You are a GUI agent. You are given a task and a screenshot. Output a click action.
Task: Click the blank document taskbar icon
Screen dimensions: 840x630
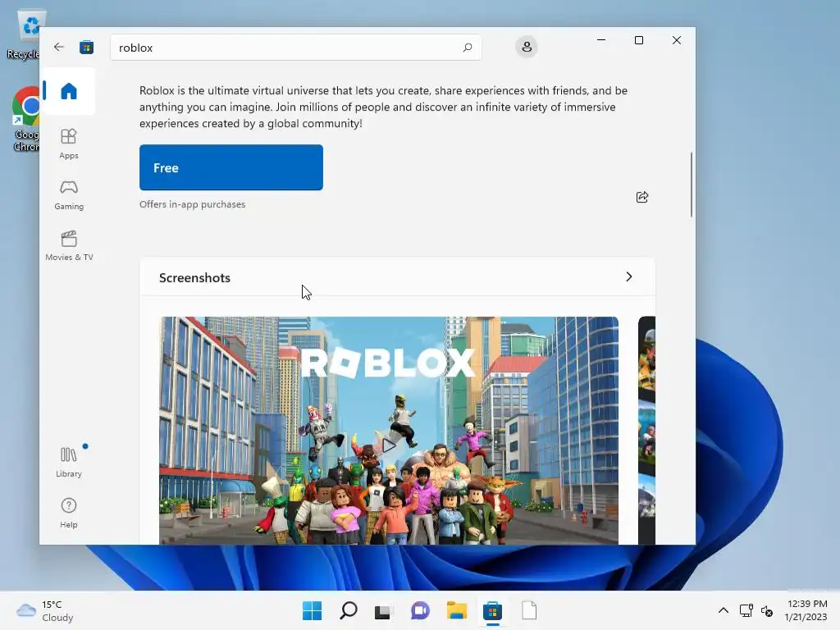click(529, 610)
